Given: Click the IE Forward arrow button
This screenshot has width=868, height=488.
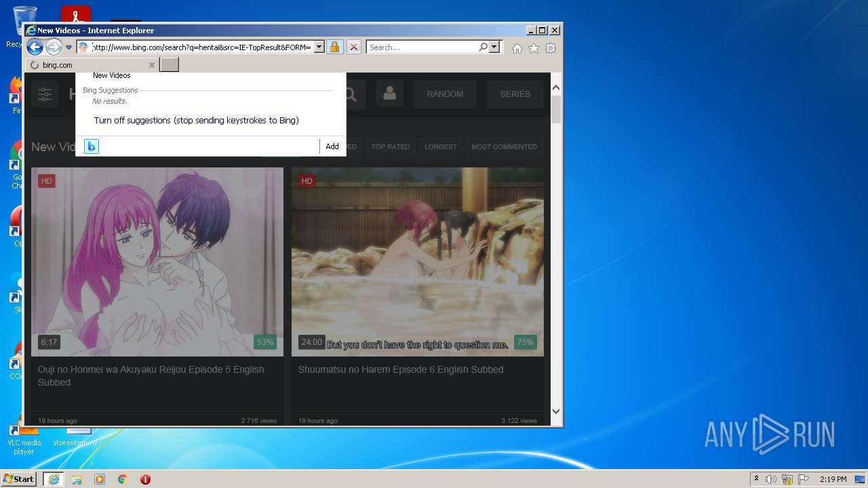Looking at the screenshot, I should click(x=54, y=47).
